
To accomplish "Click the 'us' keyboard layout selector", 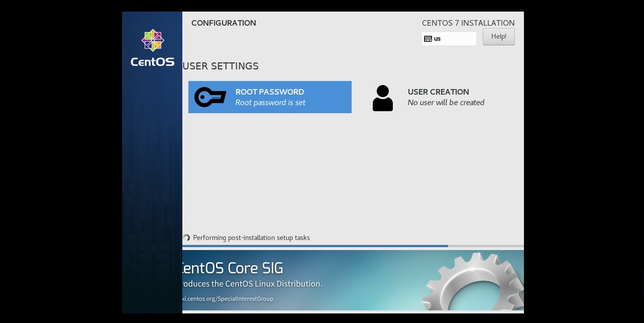I will click(x=449, y=39).
